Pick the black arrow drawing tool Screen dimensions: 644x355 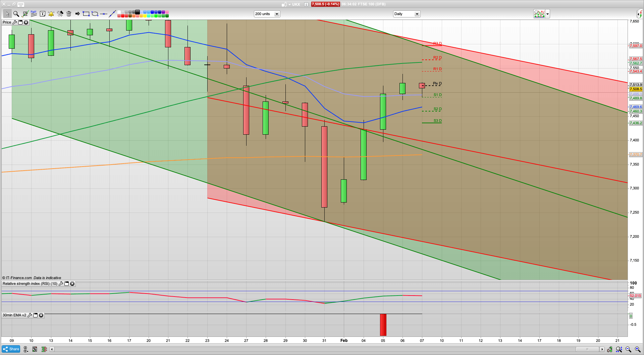click(x=77, y=14)
